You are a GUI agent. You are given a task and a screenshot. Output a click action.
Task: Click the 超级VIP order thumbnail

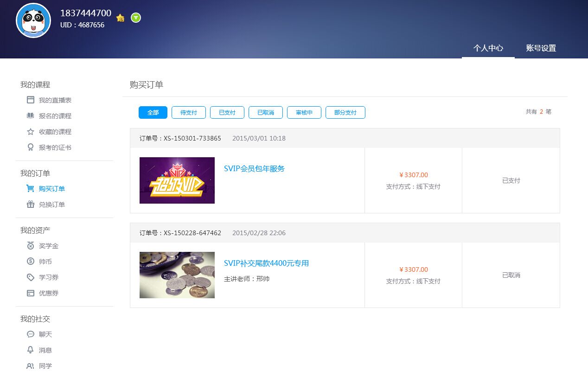click(177, 180)
